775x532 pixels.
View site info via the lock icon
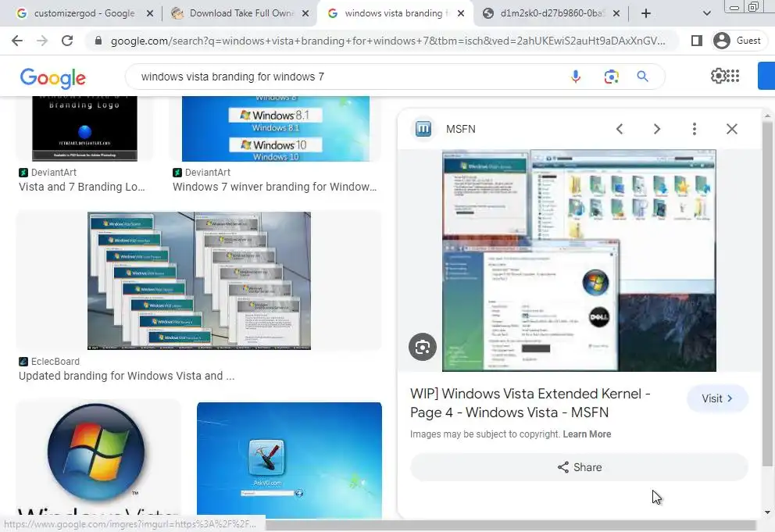point(98,41)
